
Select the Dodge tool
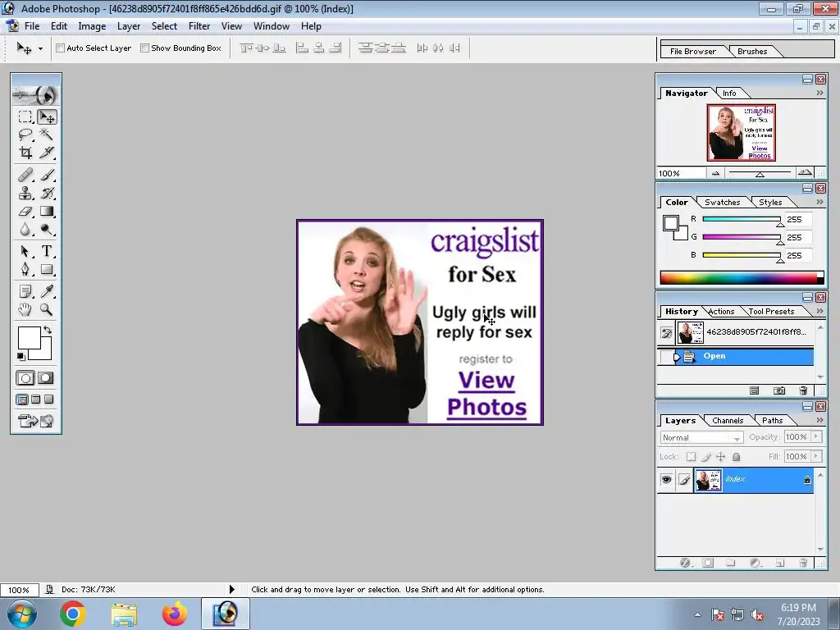pos(47,230)
